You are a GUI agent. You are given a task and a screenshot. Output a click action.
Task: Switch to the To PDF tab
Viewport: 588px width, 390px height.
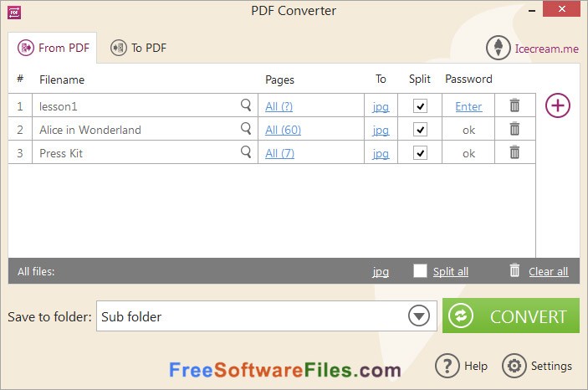pos(138,48)
